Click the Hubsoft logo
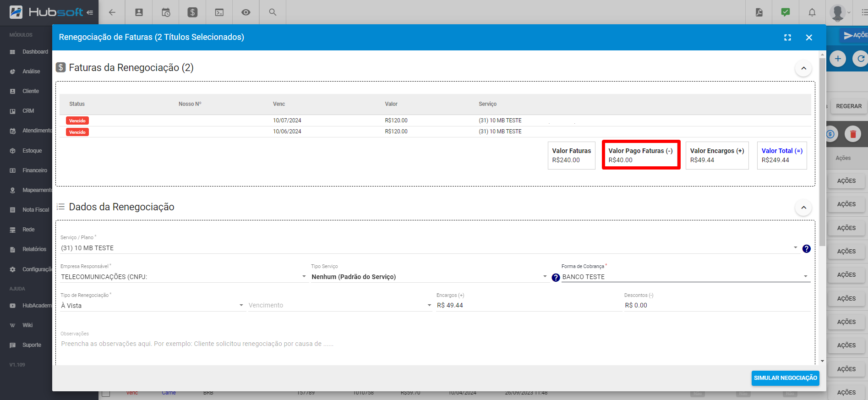868x400 pixels. 46,12
